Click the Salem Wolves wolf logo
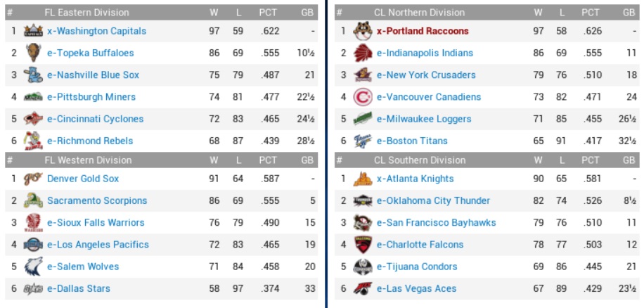 point(33,267)
